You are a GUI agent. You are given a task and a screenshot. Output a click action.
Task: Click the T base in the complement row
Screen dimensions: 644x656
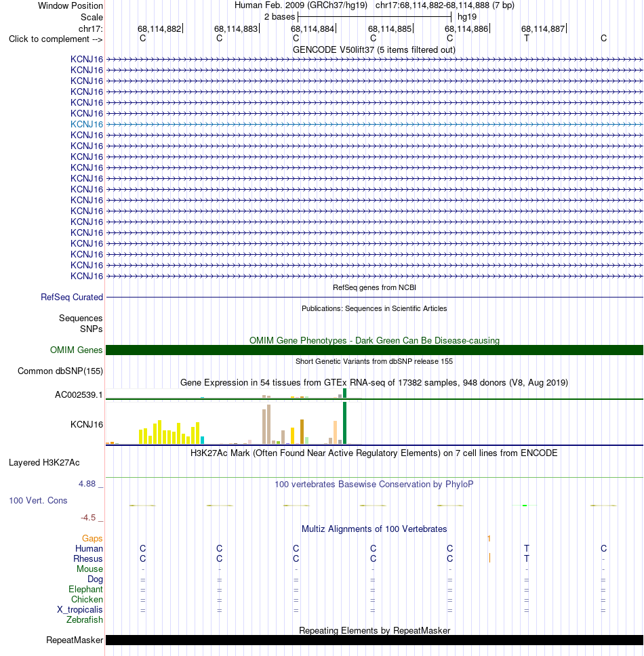(x=527, y=38)
